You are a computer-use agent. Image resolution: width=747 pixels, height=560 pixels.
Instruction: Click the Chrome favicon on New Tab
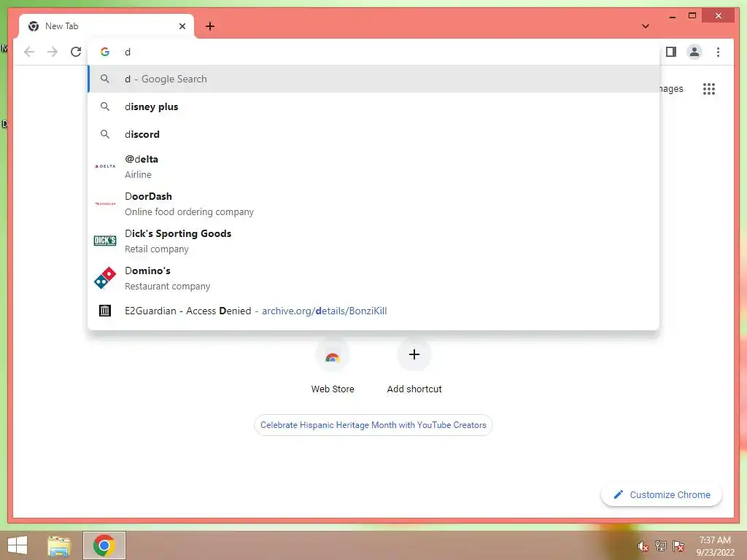(34, 26)
